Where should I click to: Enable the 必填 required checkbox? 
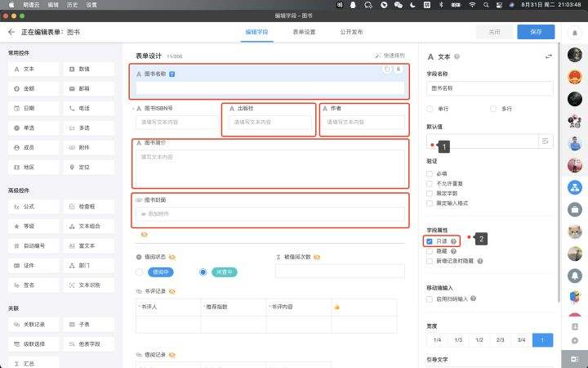point(430,173)
